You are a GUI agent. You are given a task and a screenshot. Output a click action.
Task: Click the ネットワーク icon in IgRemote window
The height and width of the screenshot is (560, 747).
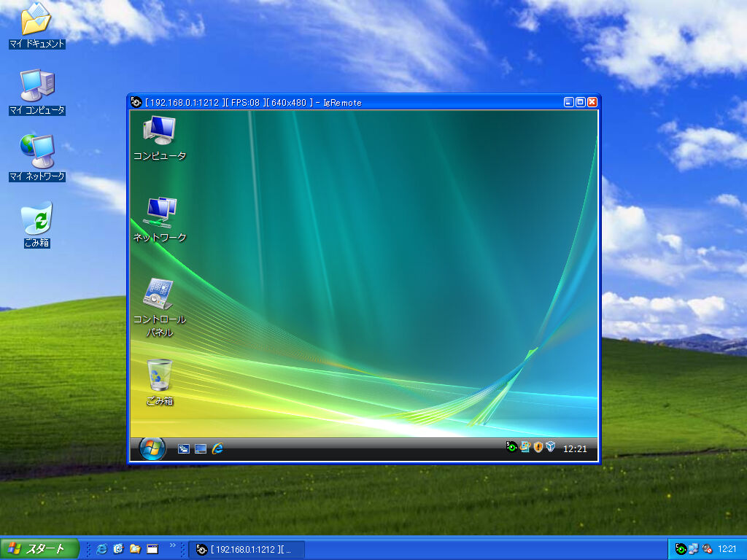point(160,219)
